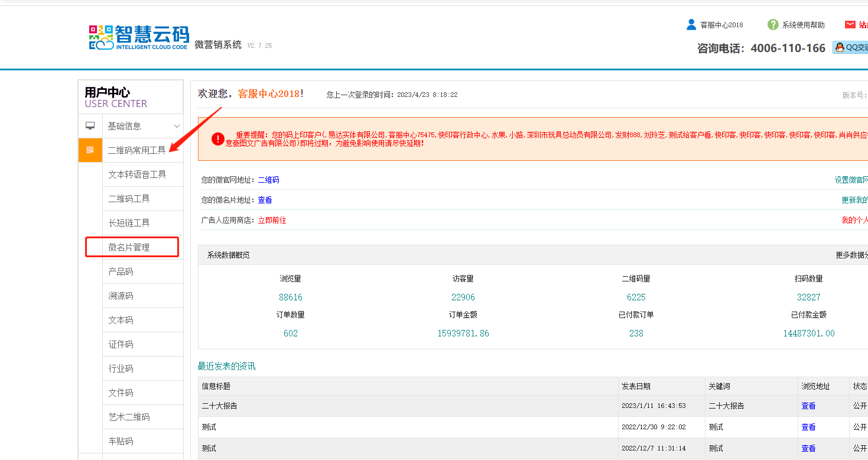Image resolution: width=868 pixels, height=460 pixels.
Task: Open the 艺术二维码 menu entry
Action: 129,417
